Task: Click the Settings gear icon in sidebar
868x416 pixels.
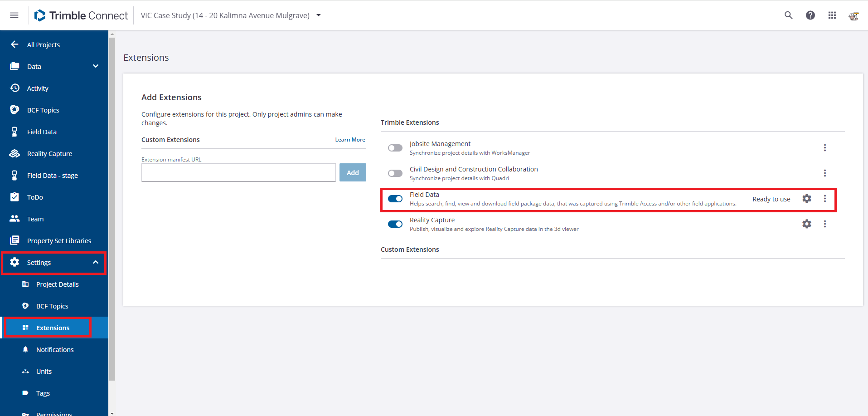Action: tap(15, 262)
